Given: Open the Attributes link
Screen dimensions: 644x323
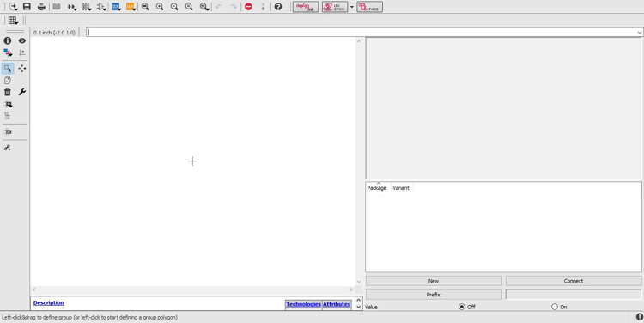Looking at the screenshot, I should point(337,304).
